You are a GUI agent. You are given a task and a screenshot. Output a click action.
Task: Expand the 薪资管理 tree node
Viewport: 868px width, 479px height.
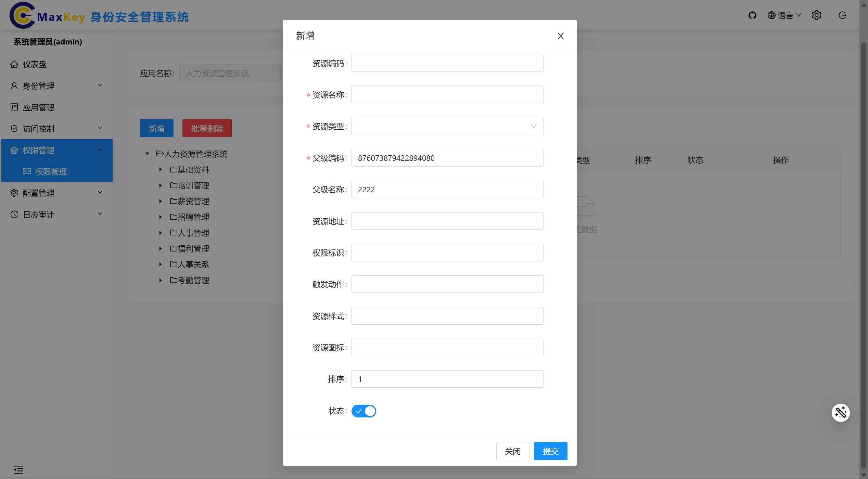point(161,201)
